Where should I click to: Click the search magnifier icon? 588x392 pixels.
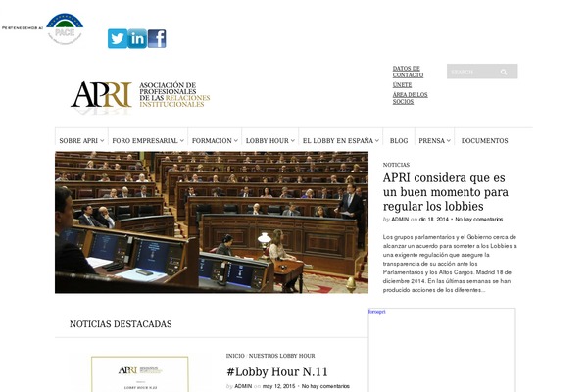tap(504, 72)
